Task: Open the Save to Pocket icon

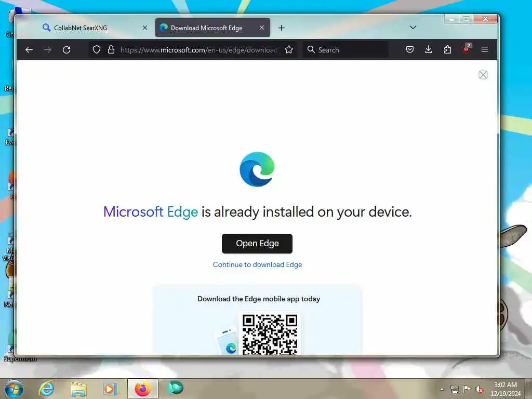Action: [x=410, y=50]
